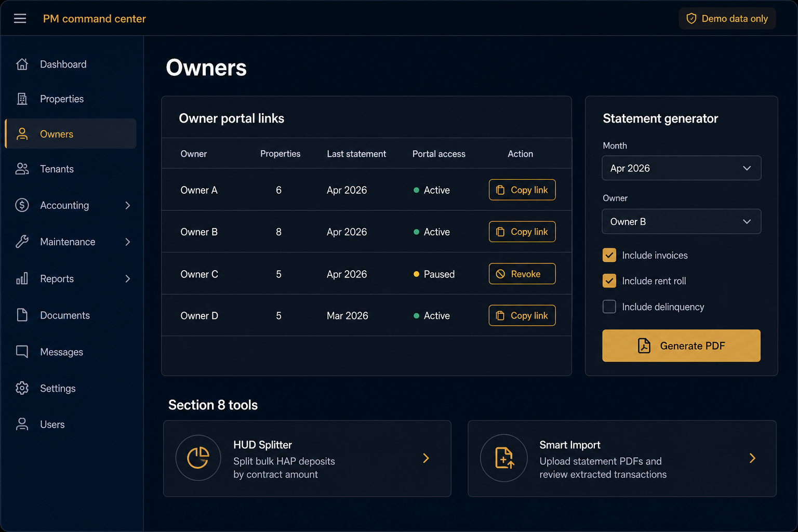Click the Generate PDF button
Image resolution: width=798 pixels, height=532 pixels.
[x=681, y=345]
